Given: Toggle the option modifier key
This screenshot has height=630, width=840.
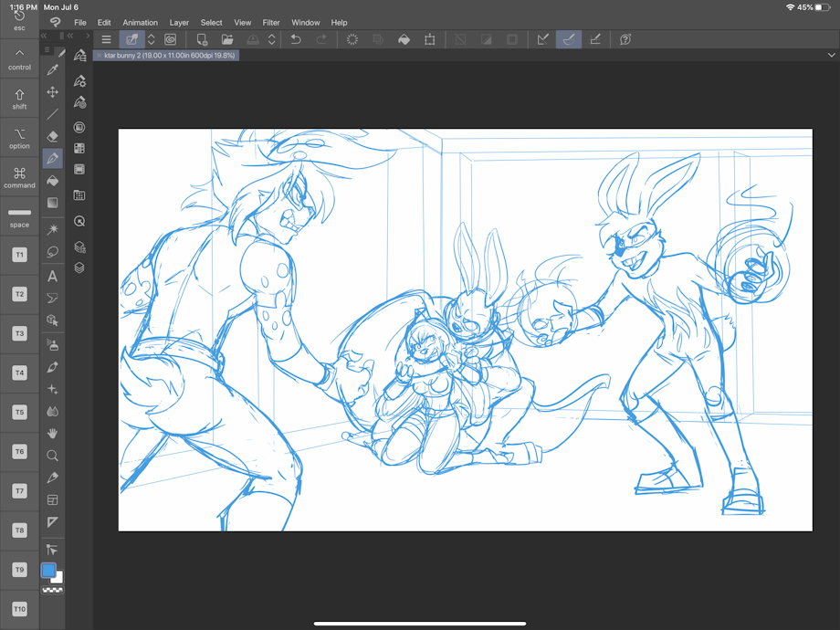Looking at the screenshot, I should (x=19, y=138).
